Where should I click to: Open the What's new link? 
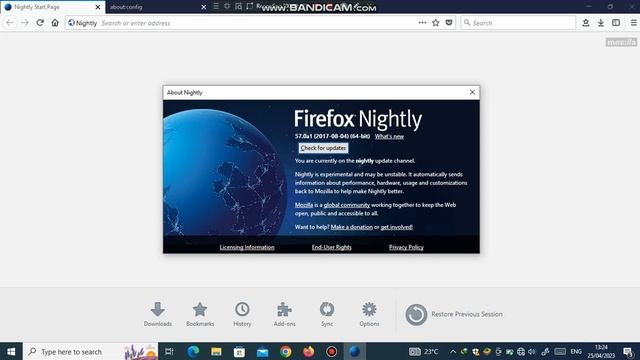389,136
